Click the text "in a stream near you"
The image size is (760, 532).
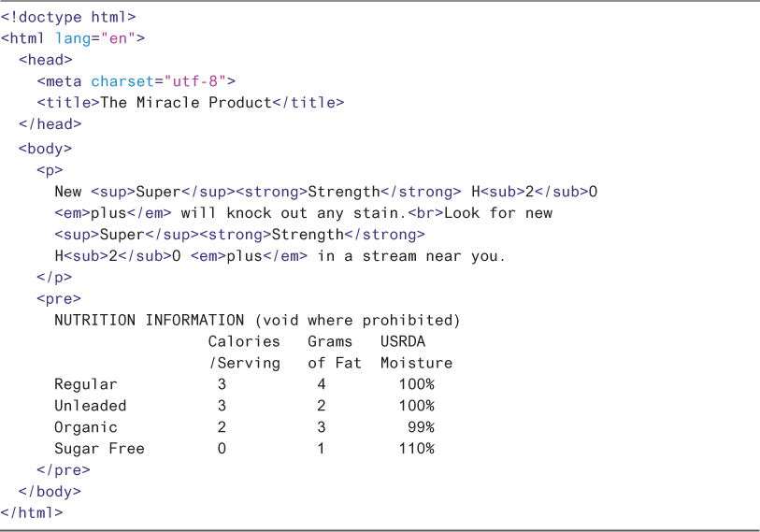tap(410, 255)
